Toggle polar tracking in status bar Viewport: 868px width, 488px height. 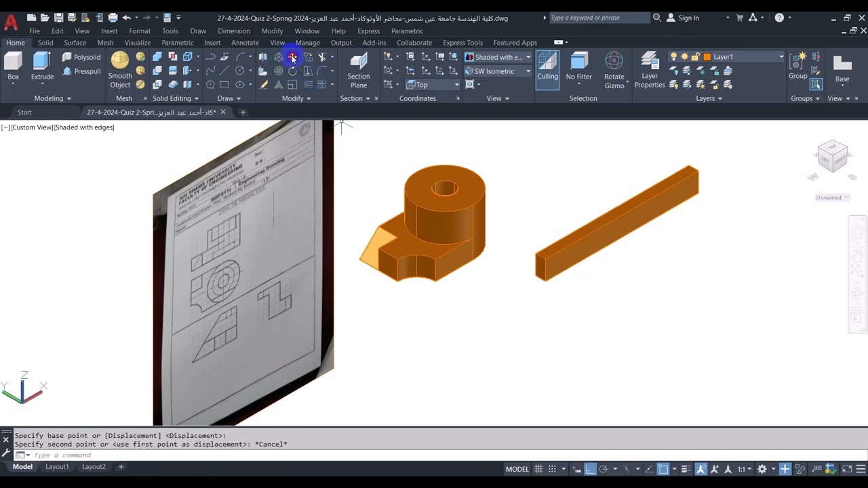click(x=604, y=469)
